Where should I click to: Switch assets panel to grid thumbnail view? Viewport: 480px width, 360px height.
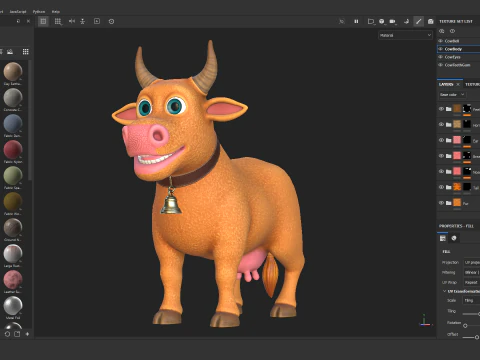click(26, 51)
